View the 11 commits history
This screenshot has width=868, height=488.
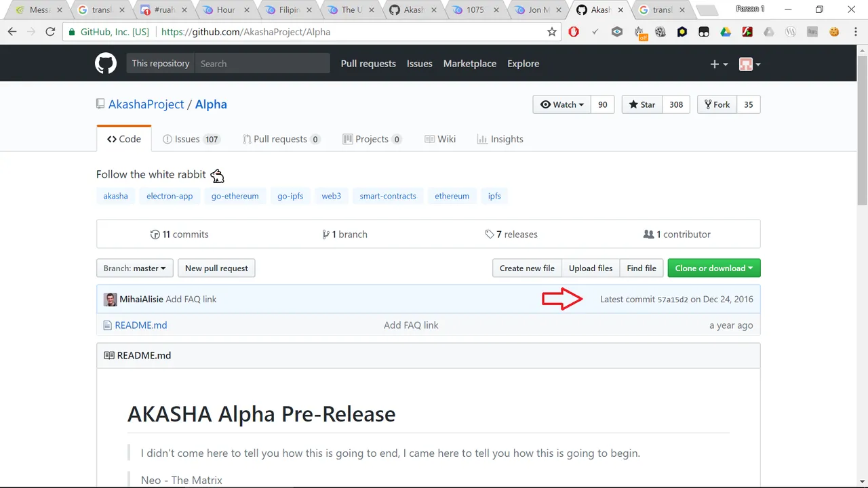click(x=180, y=235)
